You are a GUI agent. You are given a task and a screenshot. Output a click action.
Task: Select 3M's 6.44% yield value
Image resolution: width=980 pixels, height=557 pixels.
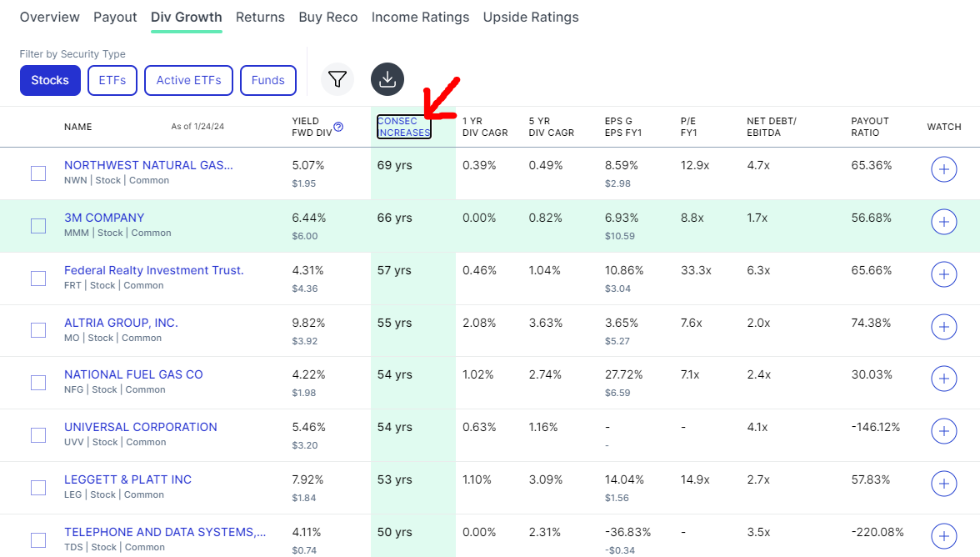pyautogui.click(x=308, y=218)
